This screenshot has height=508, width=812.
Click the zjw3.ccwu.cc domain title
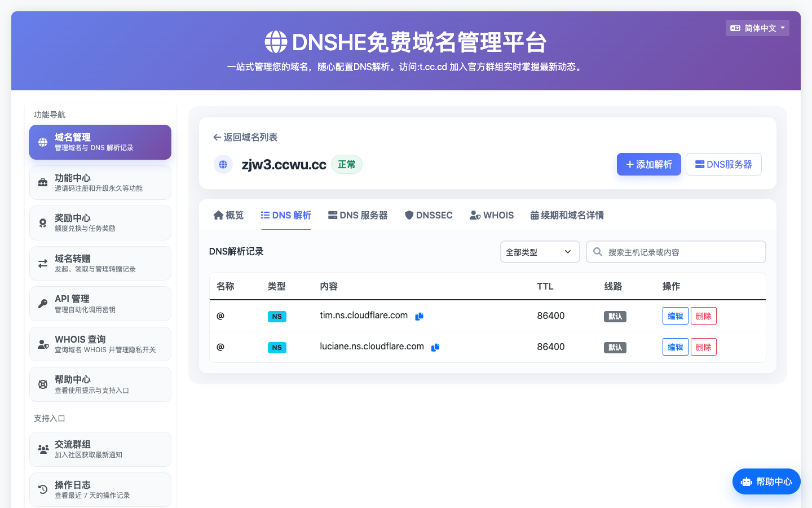click(x=284, y=164)
